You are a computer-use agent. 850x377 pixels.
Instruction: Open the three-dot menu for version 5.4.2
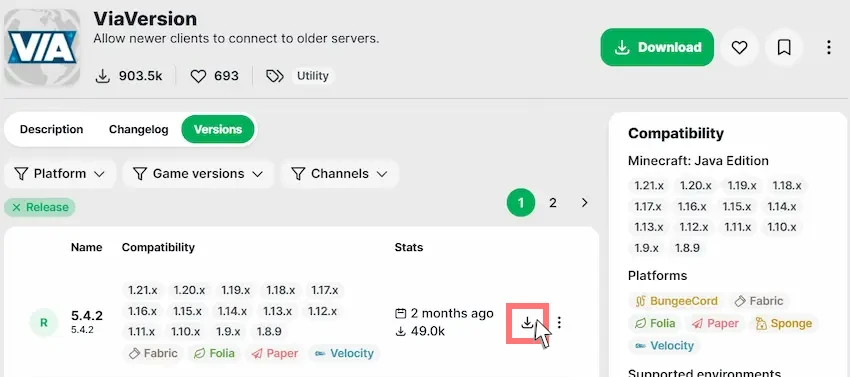[559, 323]
